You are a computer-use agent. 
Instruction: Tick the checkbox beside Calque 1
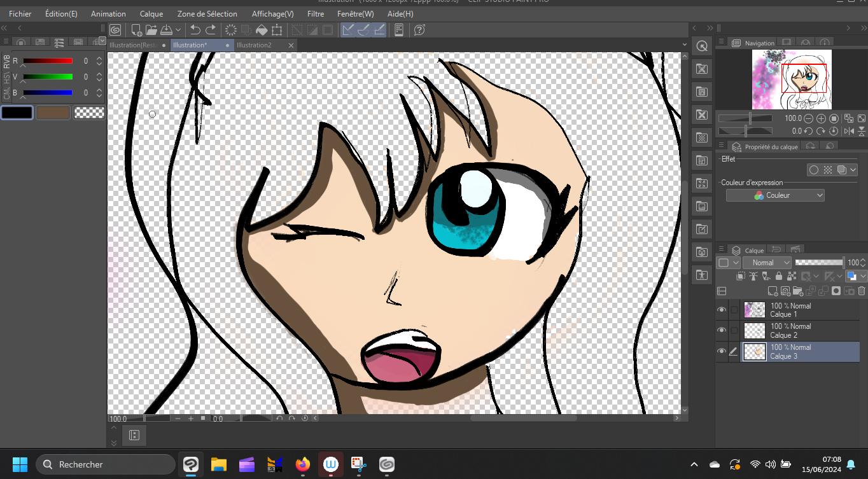tap(734, 310)
